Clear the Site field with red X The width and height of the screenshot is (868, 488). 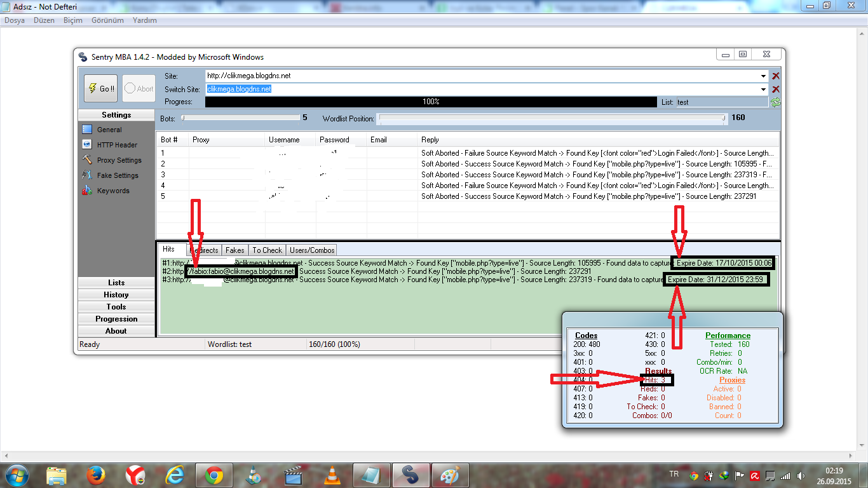pyautogui.click(x=776, y=76)
